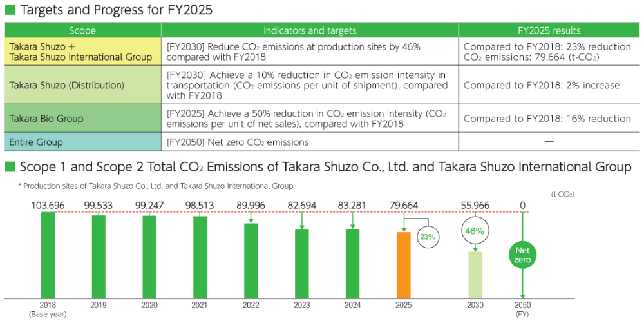Click the 2024 axis label
Viewport: 644px width, 321px height.
point(352,306)
